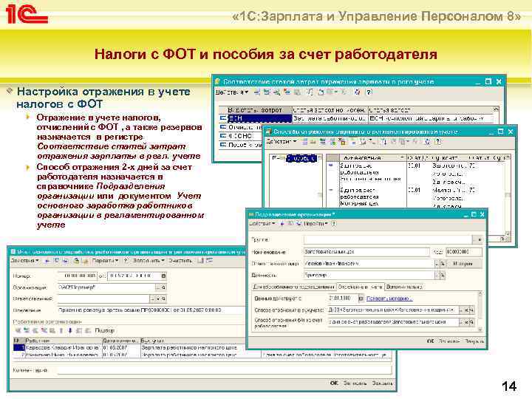Switch to Отражение в учете tab
Viewport: 532px width, 399px height.
(361, 287)
